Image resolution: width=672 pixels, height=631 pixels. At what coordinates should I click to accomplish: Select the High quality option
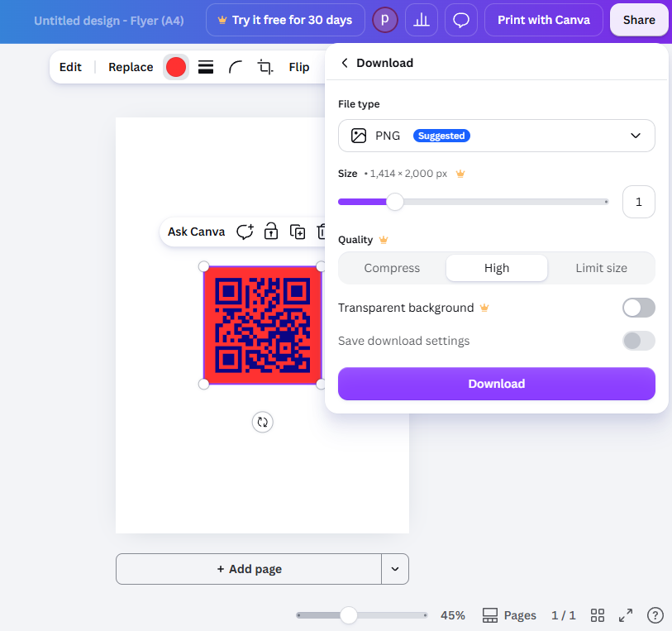(x=497, y=268)
